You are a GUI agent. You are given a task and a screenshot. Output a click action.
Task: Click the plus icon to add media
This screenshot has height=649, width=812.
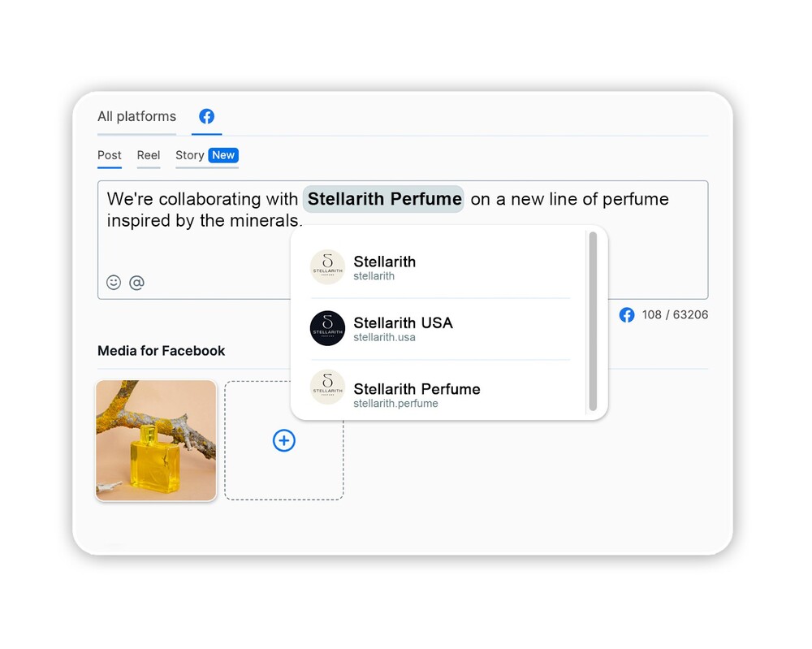pyautogui.click(x=283, y=440)
